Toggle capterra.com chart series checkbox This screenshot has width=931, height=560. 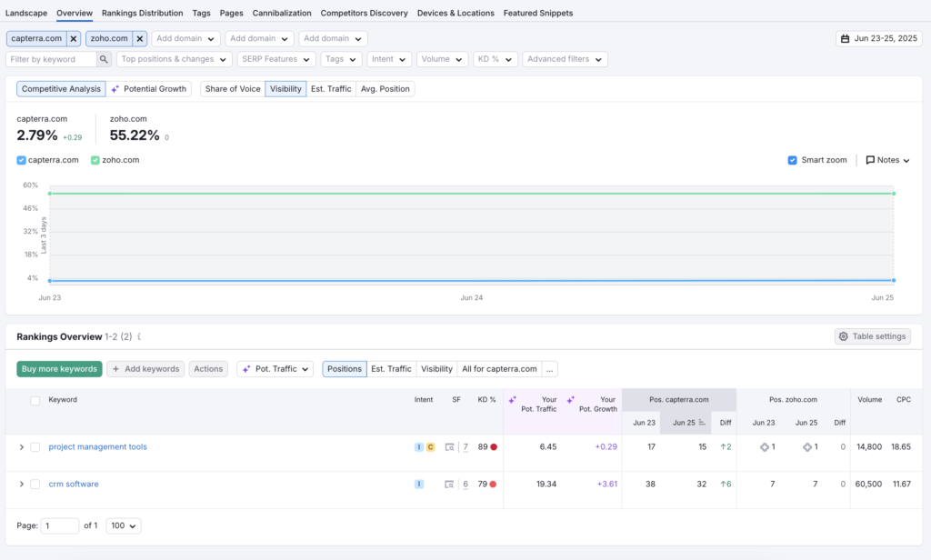pyautogui.click(x=22, y=160)
